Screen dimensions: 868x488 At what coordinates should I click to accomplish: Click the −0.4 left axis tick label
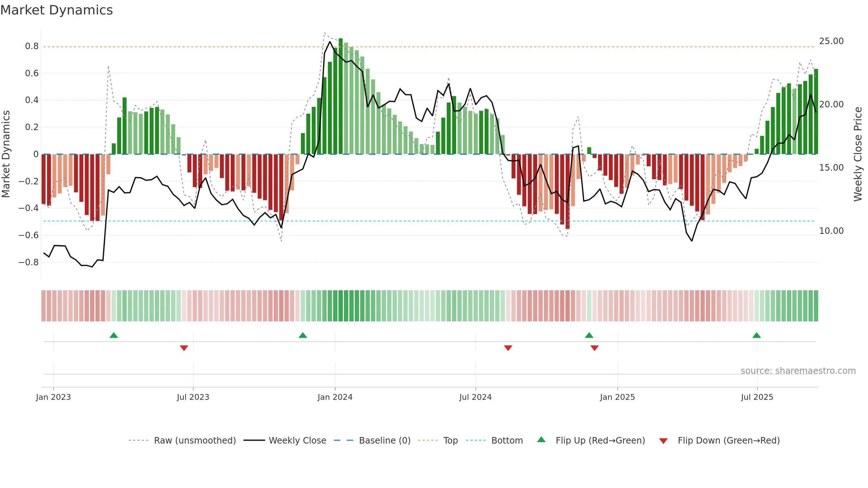[x=29, y=208]
